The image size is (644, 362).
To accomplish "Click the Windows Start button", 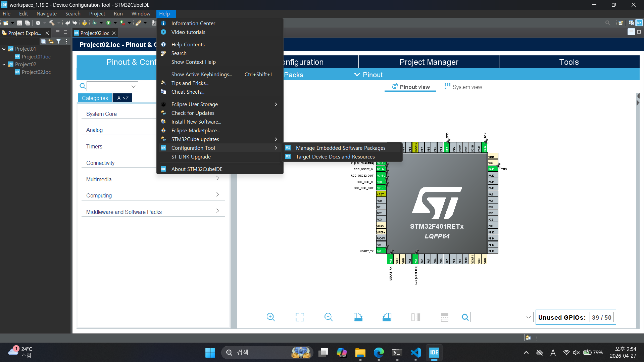I will (x=210, y=352).
